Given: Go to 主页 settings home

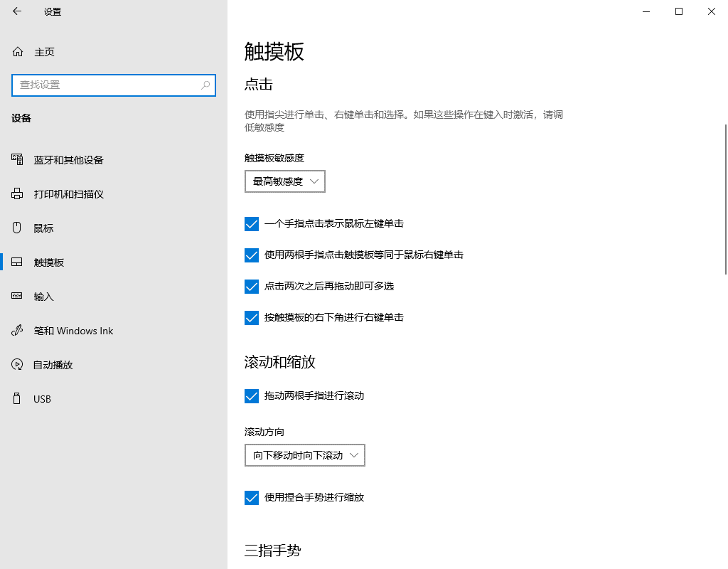Looking at the screenshot, I should [114, 52].
